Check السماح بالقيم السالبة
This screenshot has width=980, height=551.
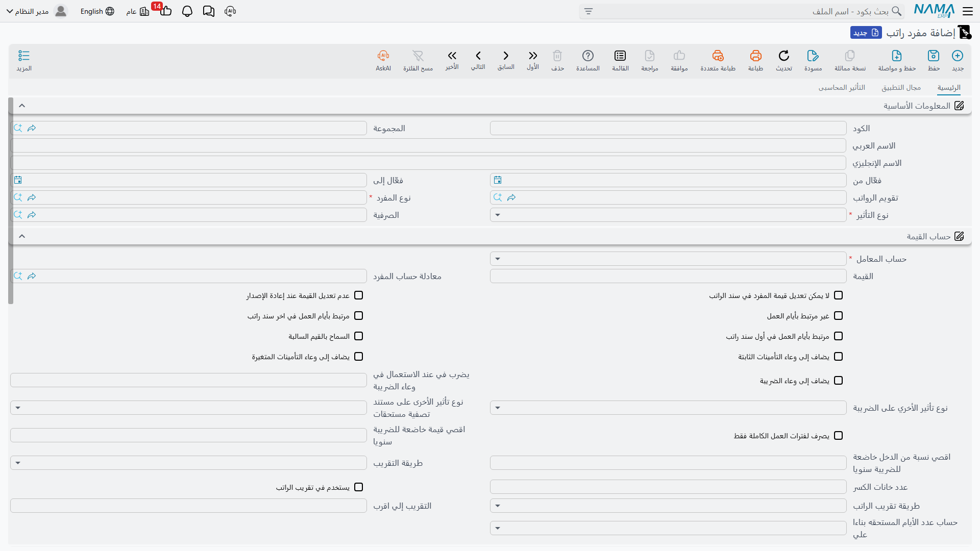tap(358, 336)
